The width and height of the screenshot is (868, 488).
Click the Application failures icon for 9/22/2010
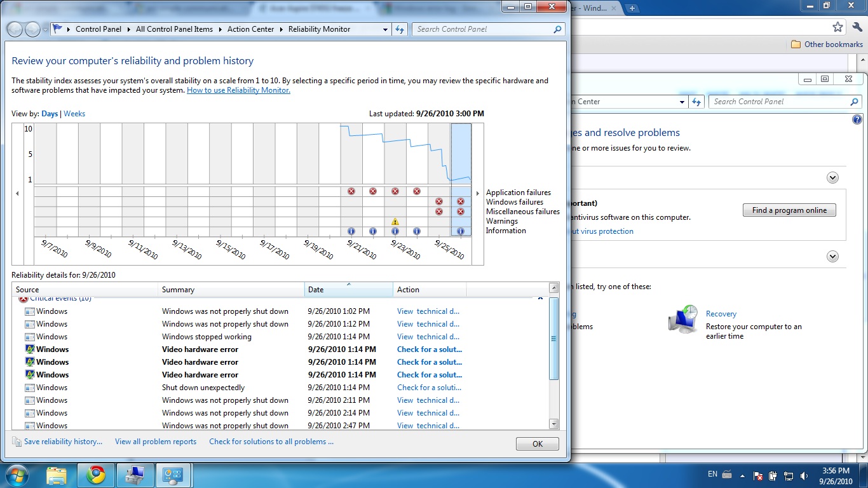(x=373, y=191)
